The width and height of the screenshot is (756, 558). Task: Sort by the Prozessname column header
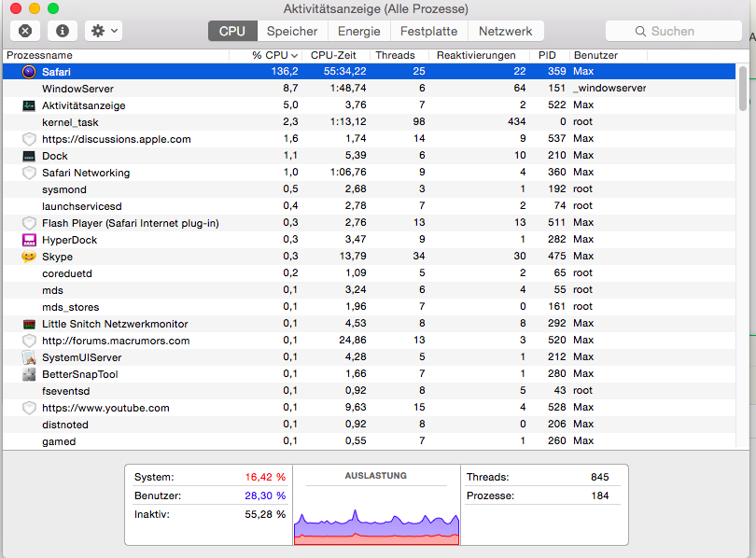[x=116, y=55]
